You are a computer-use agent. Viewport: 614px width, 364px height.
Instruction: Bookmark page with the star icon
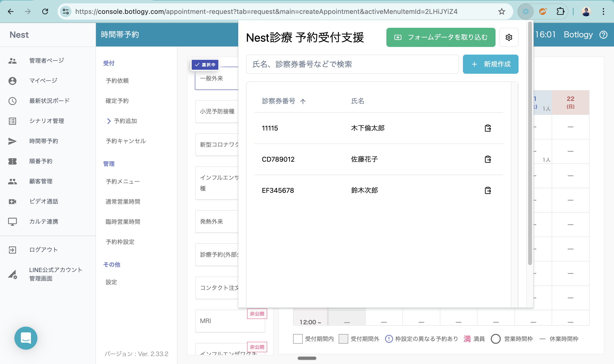point(502,11)
